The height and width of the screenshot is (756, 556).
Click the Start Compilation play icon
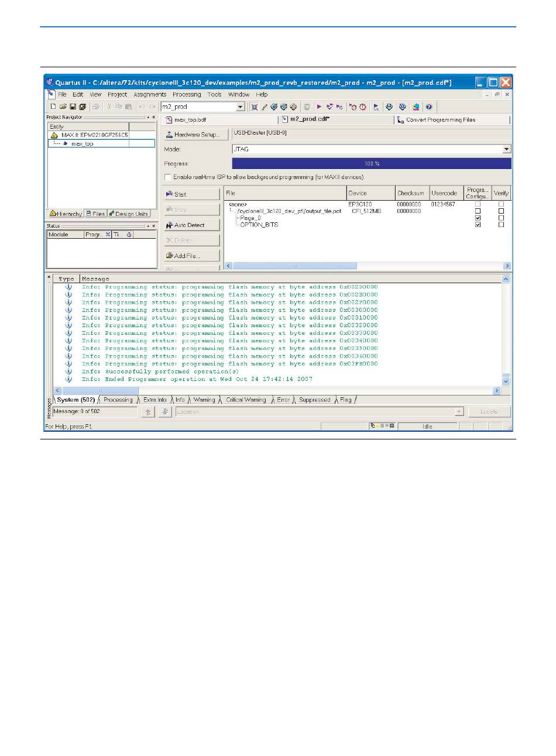[x=319, y=106]
